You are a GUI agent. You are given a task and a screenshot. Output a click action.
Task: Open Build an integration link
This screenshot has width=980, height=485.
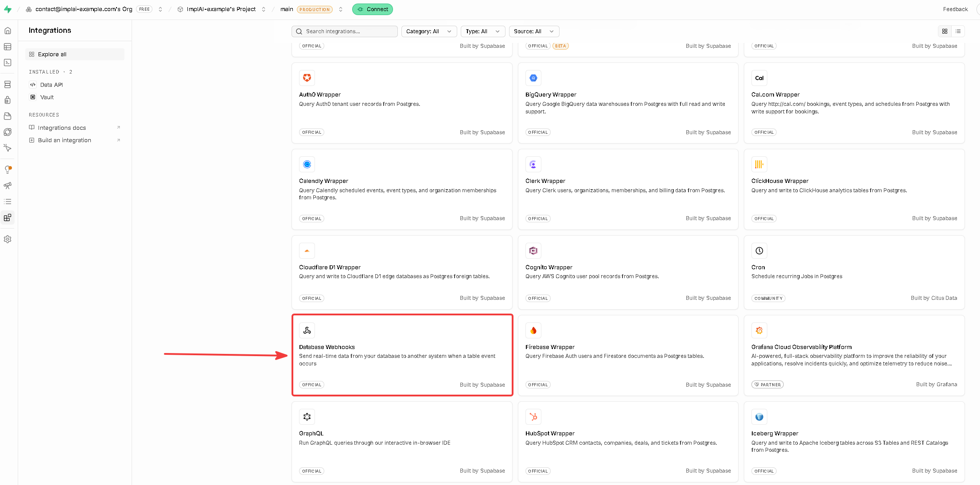[75, 140]
